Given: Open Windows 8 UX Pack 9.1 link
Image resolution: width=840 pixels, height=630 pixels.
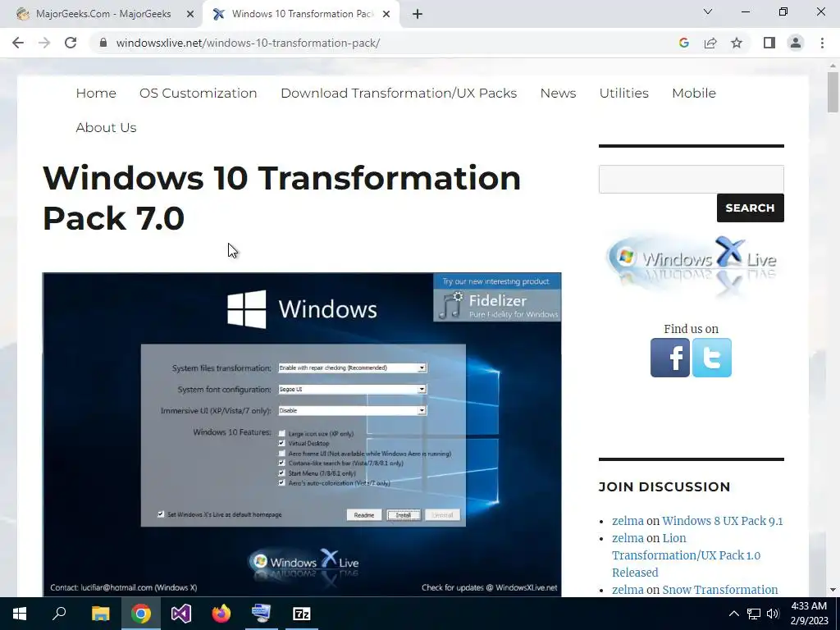Looking at the screenshot, I should pos(722,521).
